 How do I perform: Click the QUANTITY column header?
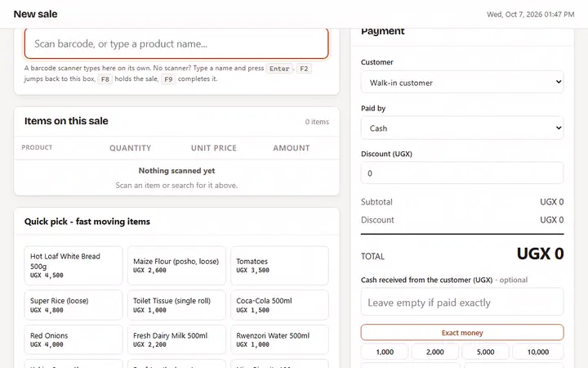point(130,148)
